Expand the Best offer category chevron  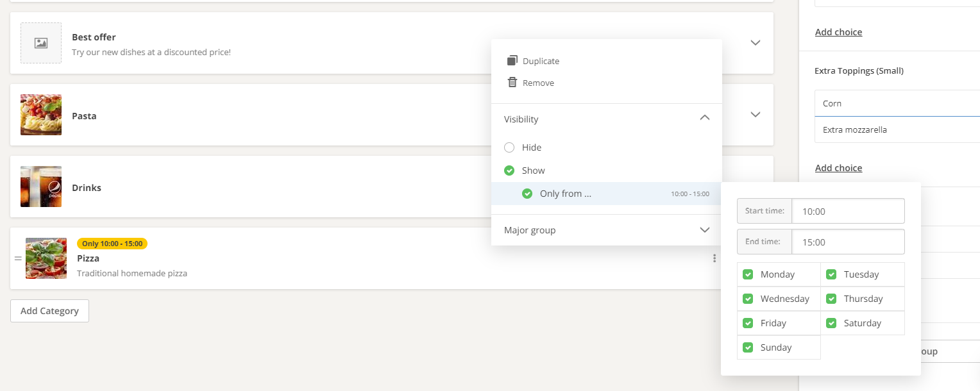756,42
